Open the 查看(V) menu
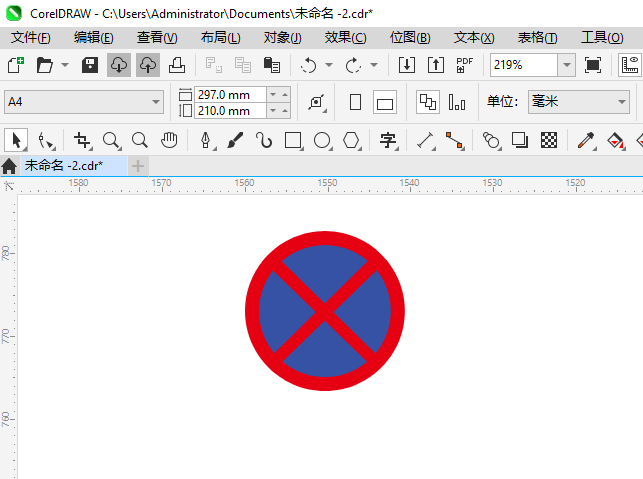The image size is (643, 479). pyautogui.click(x=157, y=38)
